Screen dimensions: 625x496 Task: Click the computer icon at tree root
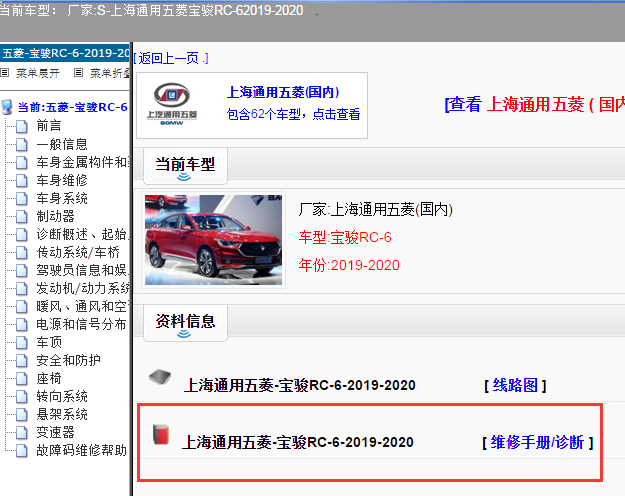point(7,107)
